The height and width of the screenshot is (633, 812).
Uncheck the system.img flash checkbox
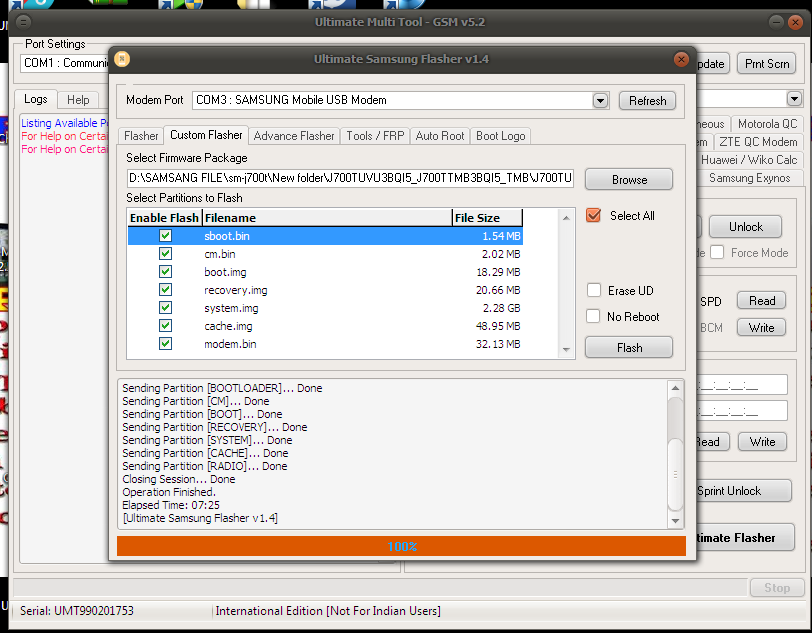pyautogui.click(x=165, y=308)
